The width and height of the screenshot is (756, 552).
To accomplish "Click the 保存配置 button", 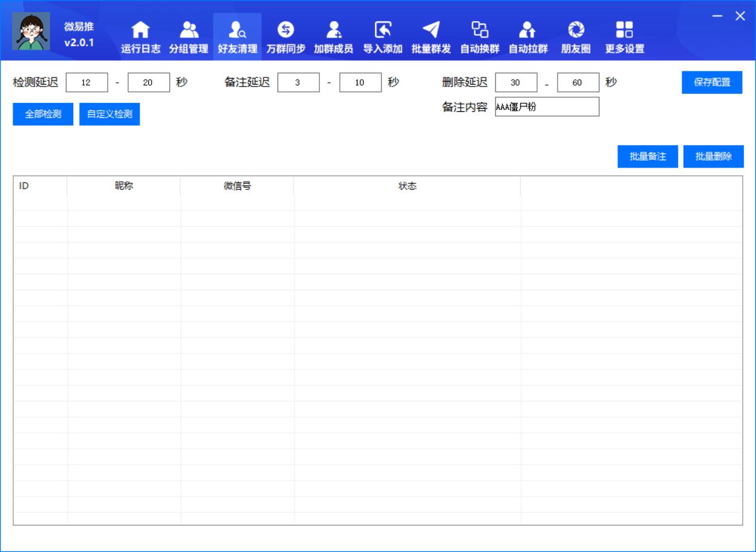I will [712, 82].
